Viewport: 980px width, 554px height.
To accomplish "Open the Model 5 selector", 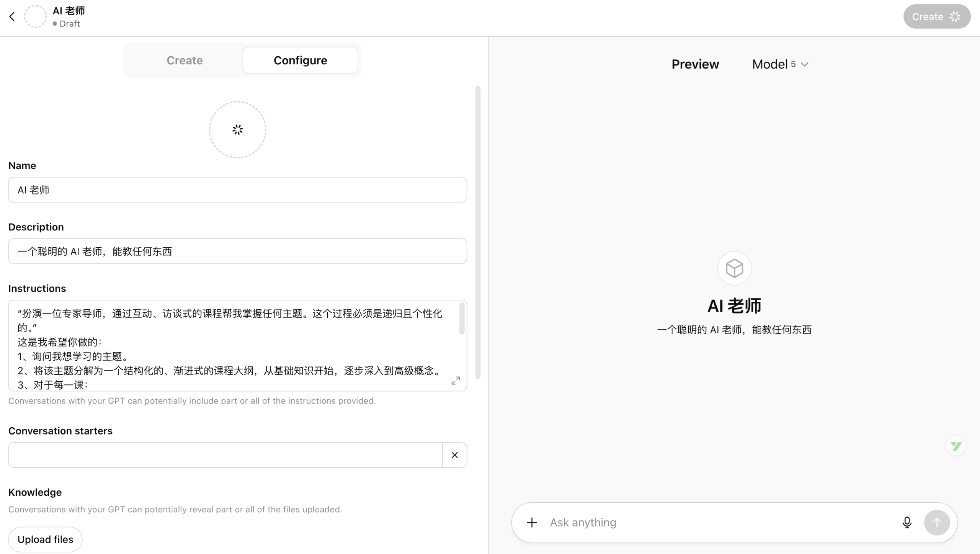I will [x=780, y=64].
